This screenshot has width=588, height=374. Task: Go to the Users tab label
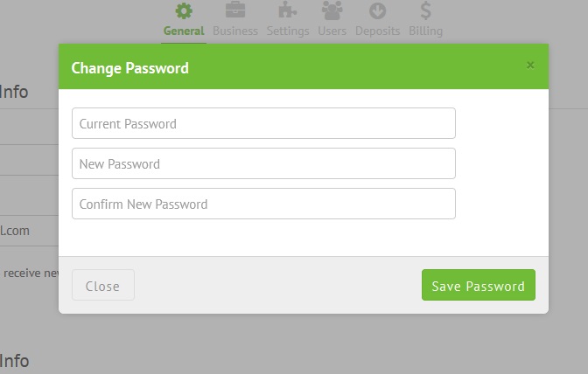click(332, 31)
